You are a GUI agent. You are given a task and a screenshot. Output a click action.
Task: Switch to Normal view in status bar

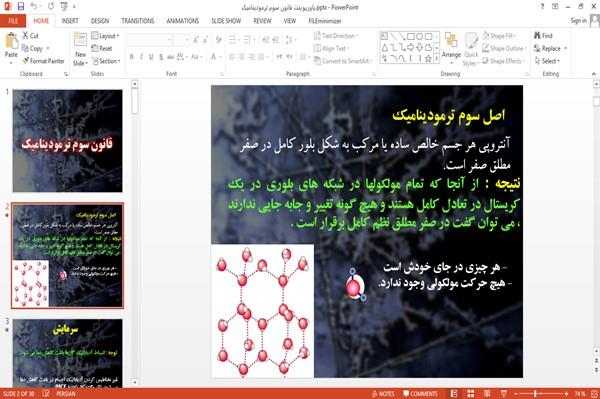(x=454, y=393)
